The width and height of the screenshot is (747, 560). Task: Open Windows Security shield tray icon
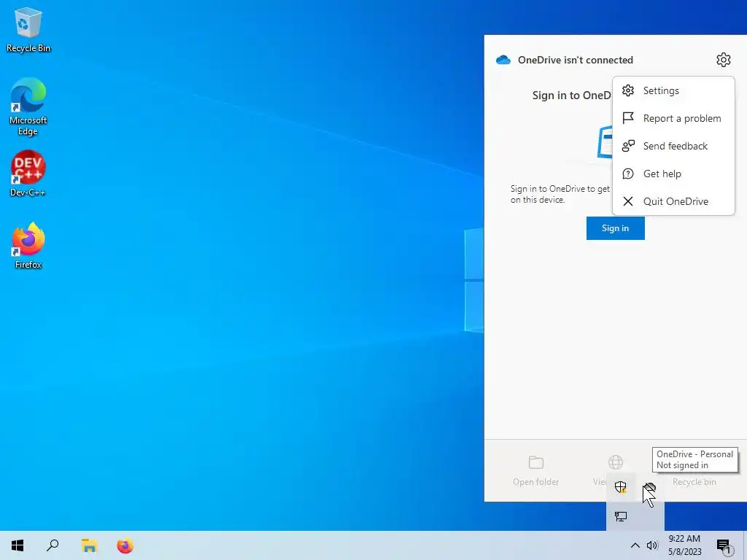(x=620, y=486)
